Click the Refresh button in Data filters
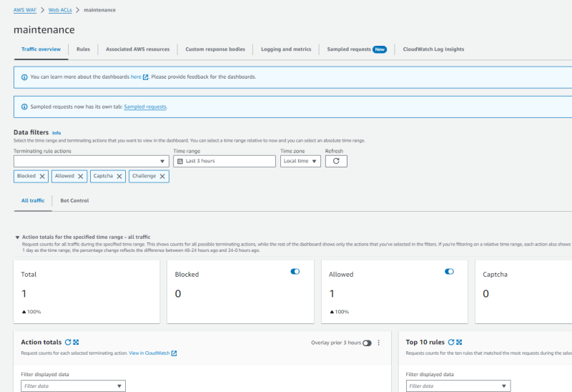The image size is (572, 392). pyautogui.click(x=336, y=161)
